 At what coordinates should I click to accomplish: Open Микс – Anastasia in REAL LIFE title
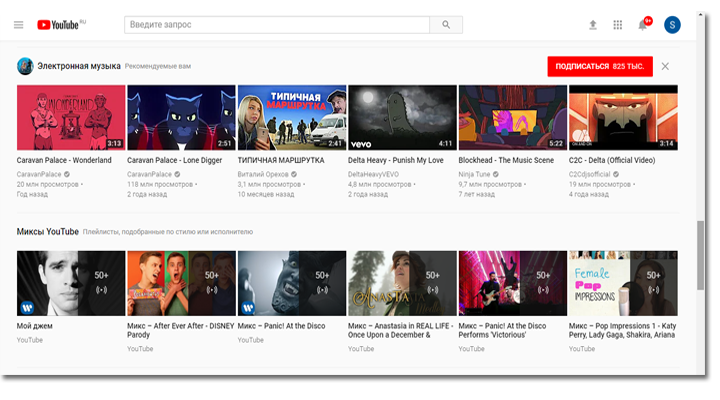tap(400, 330)
